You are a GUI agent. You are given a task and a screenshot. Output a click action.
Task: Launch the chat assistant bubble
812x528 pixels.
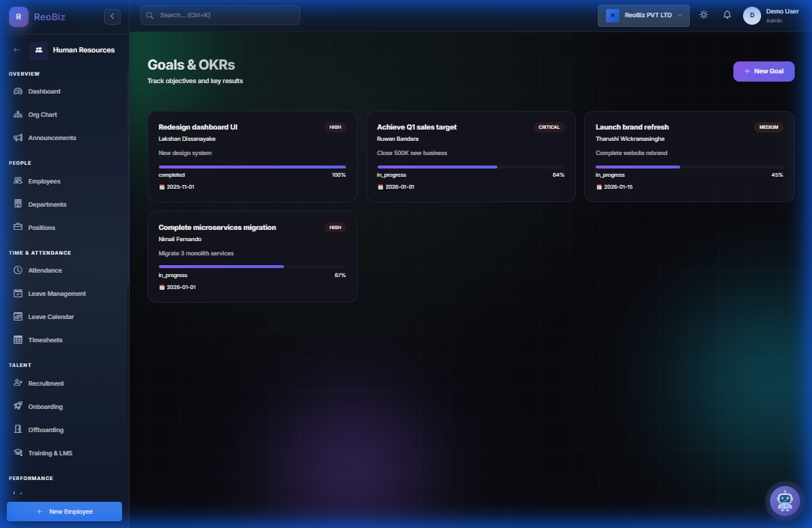click(784, 500)
